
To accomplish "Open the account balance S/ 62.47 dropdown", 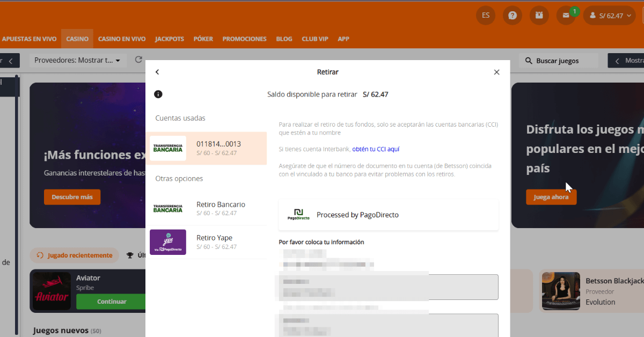I will coord(609,16).
